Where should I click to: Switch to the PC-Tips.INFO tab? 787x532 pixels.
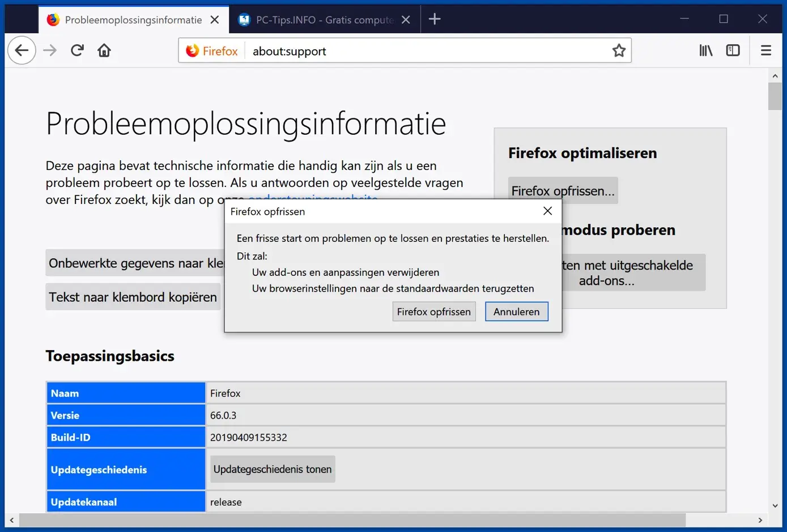pos(325,20)
